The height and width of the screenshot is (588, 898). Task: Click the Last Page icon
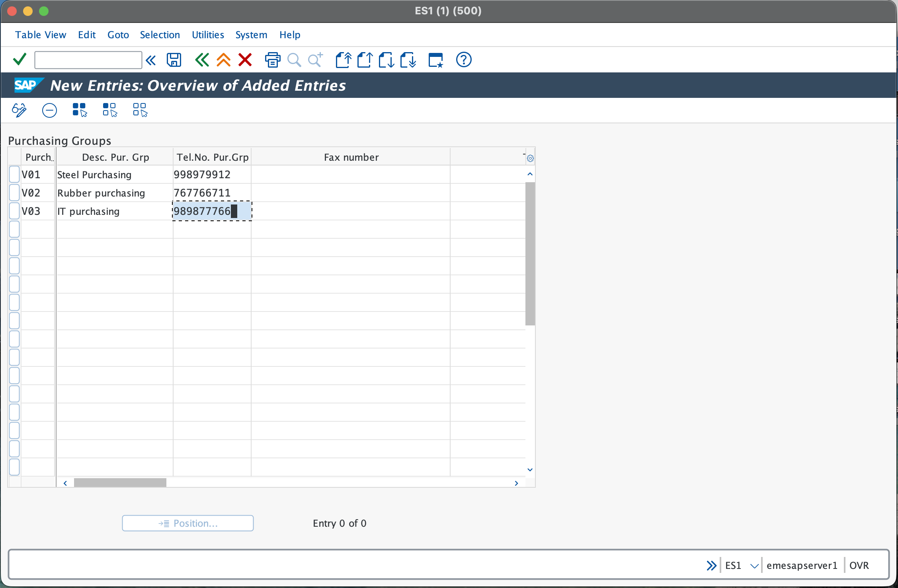[408, 60]
